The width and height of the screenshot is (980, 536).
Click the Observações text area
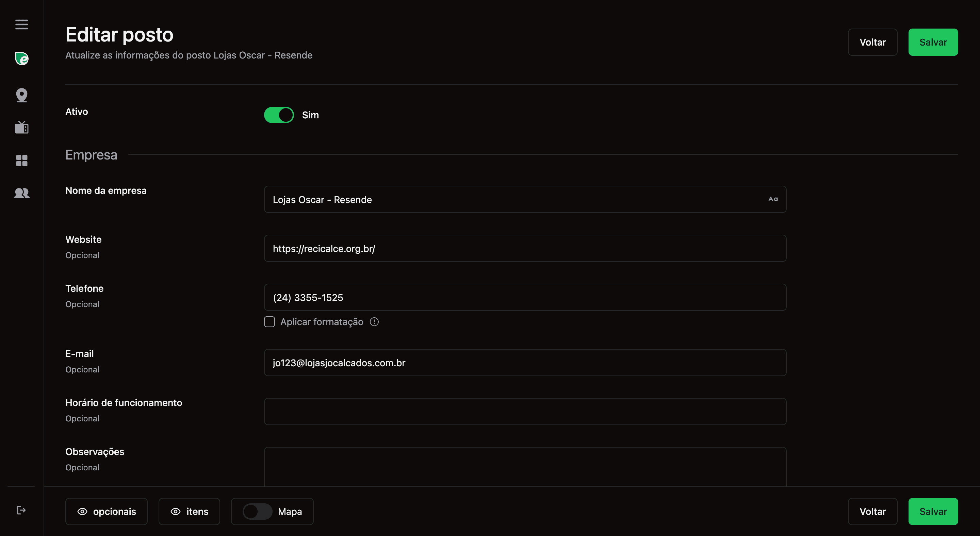tap(525, 467)
